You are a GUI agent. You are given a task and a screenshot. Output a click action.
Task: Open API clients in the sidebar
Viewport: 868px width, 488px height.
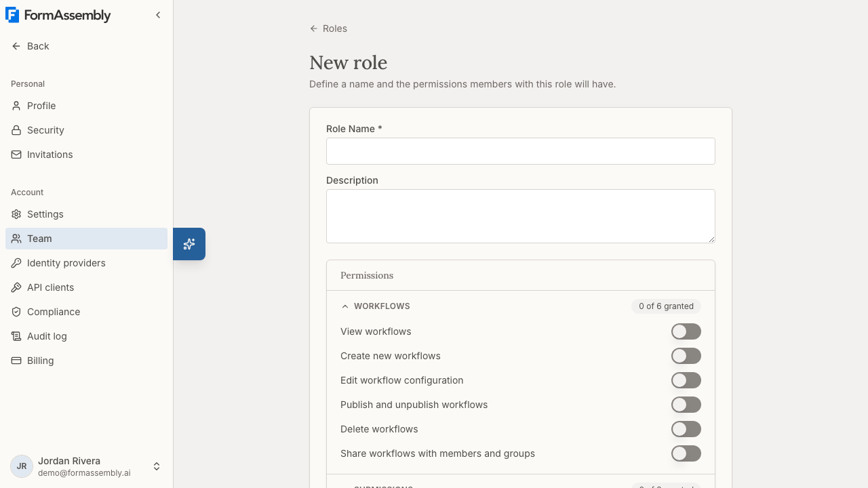[86, 287]
